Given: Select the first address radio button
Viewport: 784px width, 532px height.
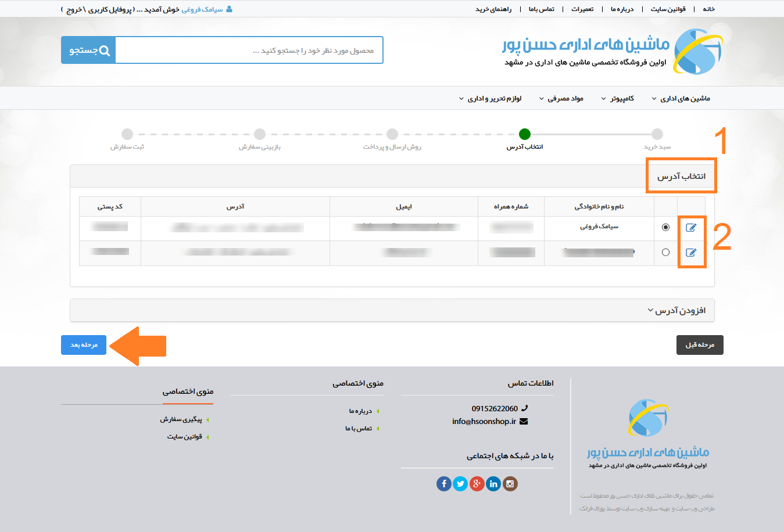Looking at the screenshot, I should point(665,227).
